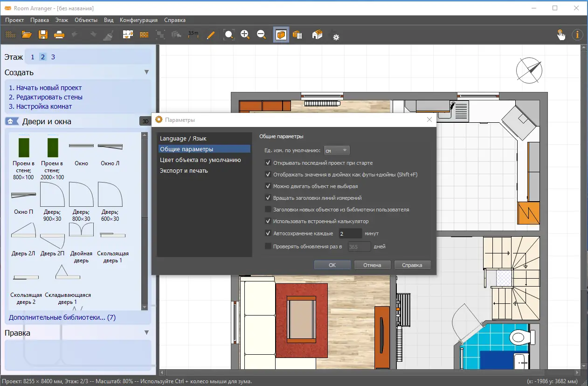Select the brick wall editing tool
This screenshot has width=588, height=386.
coord(144,35)
